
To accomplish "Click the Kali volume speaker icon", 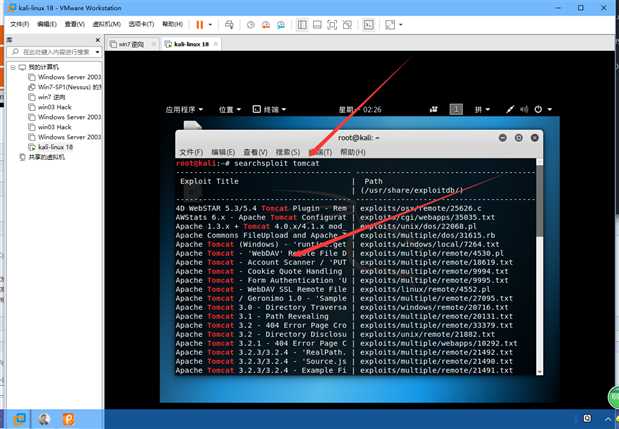I will click(x=524, y=109).
